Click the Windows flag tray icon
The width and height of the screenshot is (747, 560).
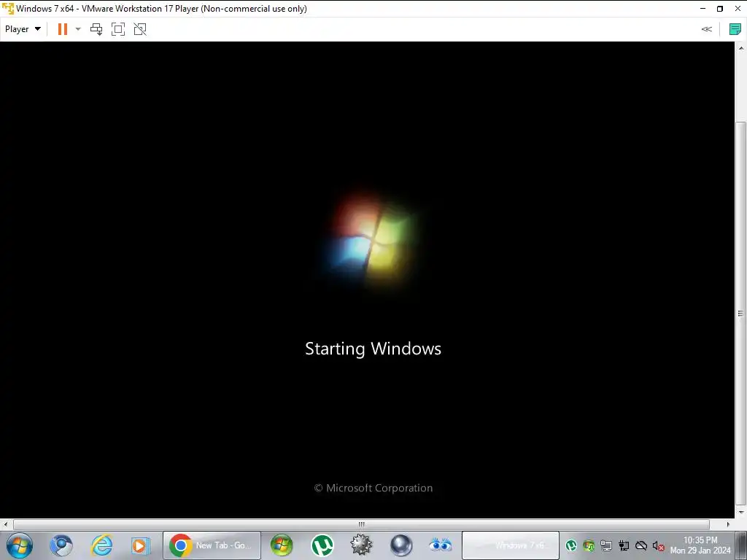tap(589, 545)
